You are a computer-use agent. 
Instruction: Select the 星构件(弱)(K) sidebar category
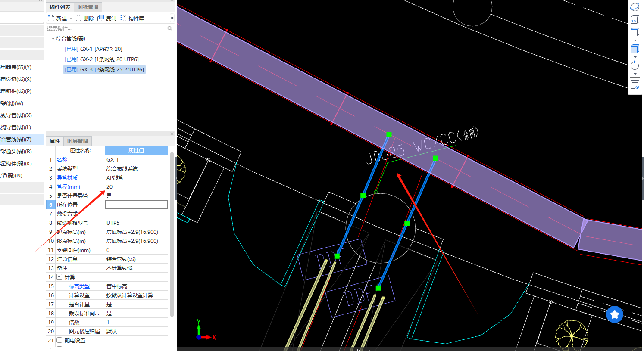pyautogui.click(x=22, y=163)
